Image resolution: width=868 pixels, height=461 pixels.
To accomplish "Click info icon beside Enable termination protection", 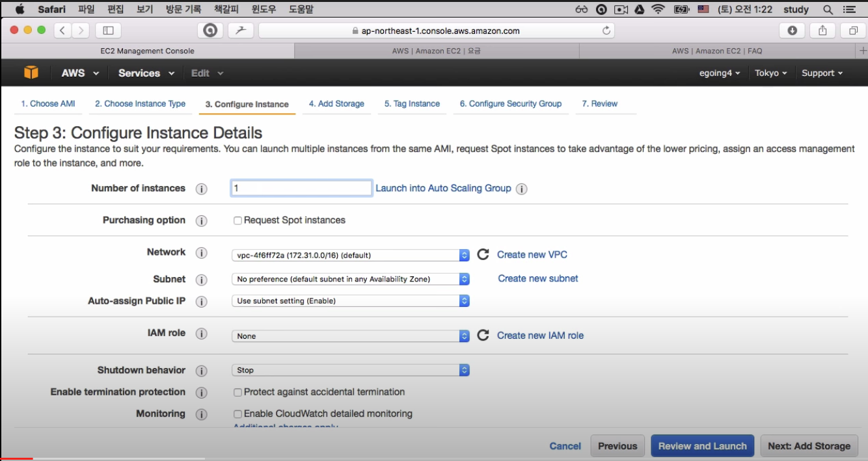I will pos(202,393).
